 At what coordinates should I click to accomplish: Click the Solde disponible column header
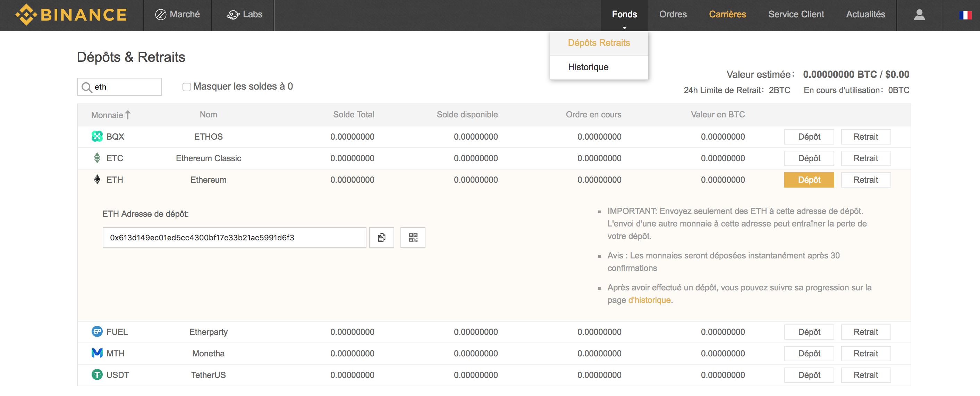(x=467, y=115)
